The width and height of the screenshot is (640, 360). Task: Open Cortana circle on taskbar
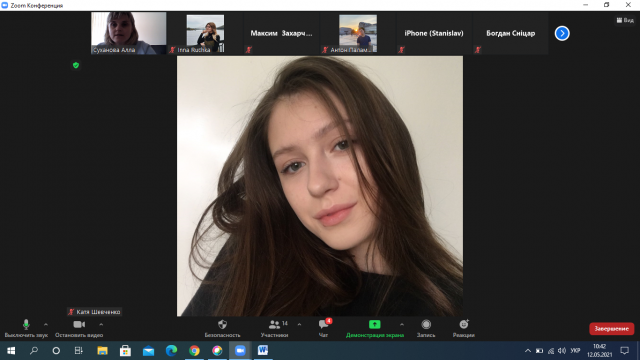point(56,351)
